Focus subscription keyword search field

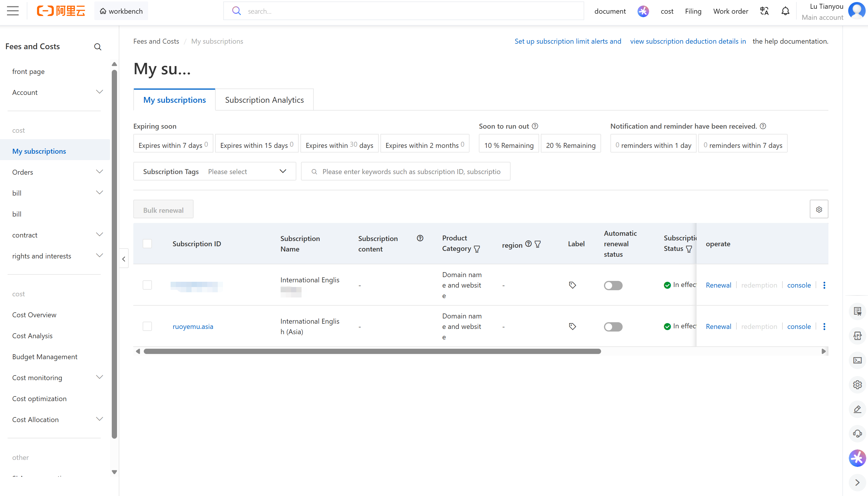tap(405, 171)
